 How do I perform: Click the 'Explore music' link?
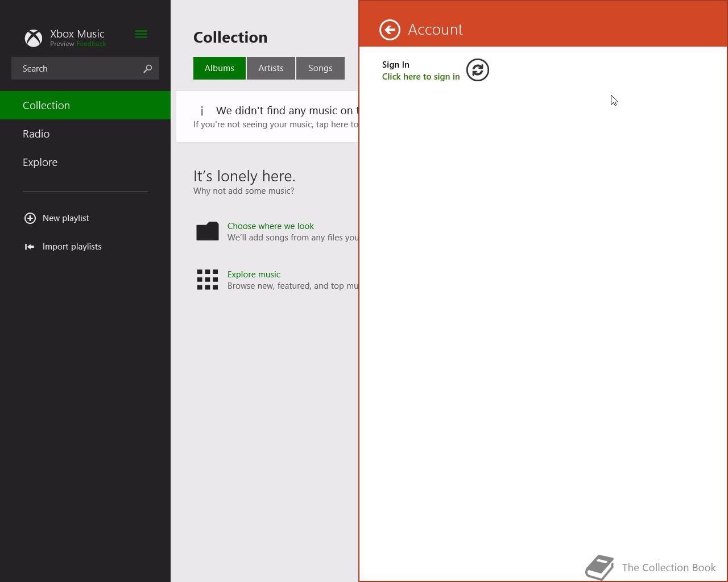[x=254, y=275]
